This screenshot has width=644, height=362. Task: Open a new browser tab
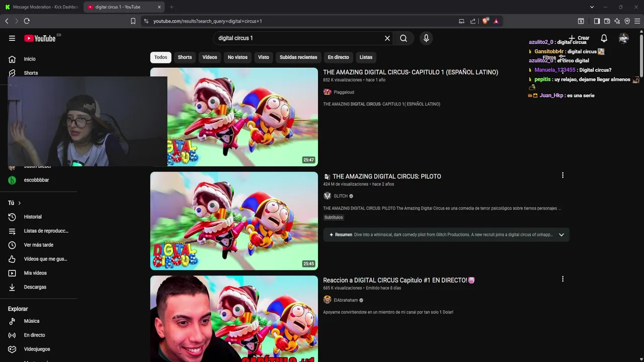[172, 7]
